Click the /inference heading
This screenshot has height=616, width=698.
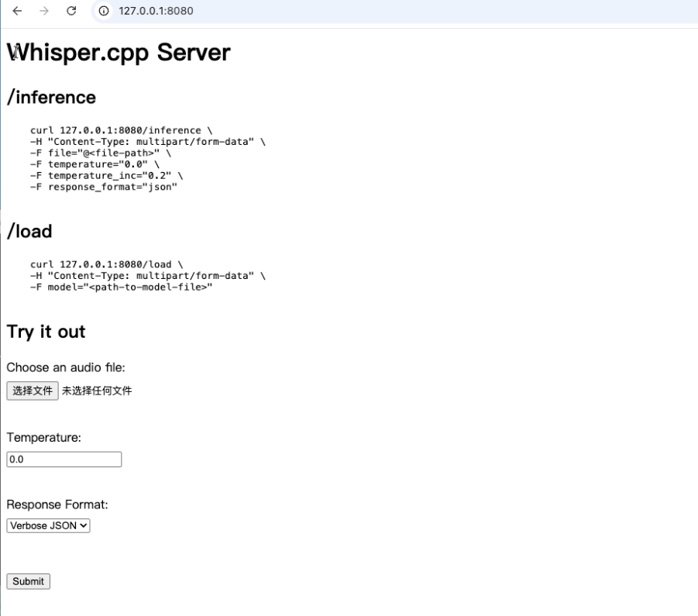[51, 98]
